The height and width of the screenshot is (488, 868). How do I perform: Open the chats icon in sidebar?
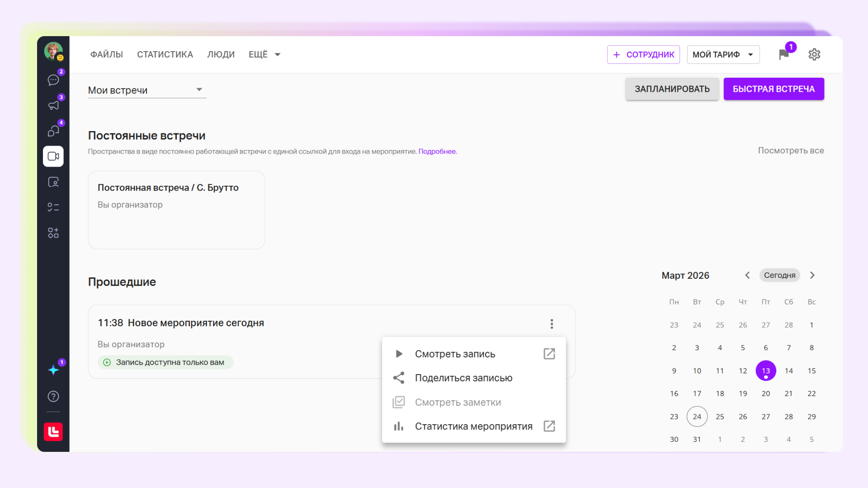[x=53, y=80]
